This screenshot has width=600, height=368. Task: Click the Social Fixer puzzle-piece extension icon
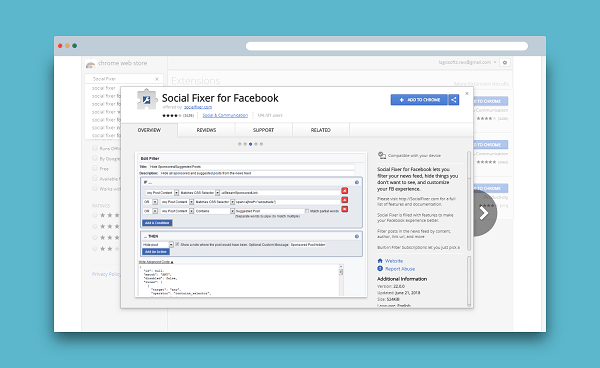pyautogui.click(x=147, y=99)
